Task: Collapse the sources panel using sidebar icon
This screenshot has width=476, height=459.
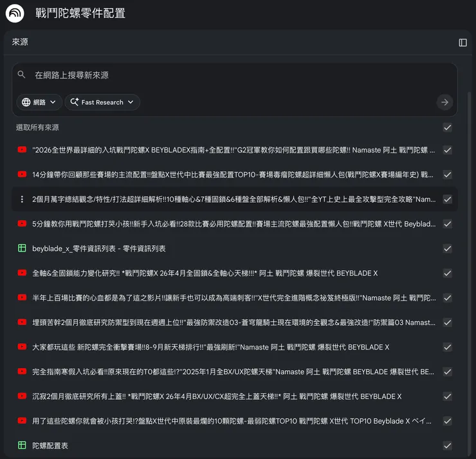Action: click(x=462, y=42)
